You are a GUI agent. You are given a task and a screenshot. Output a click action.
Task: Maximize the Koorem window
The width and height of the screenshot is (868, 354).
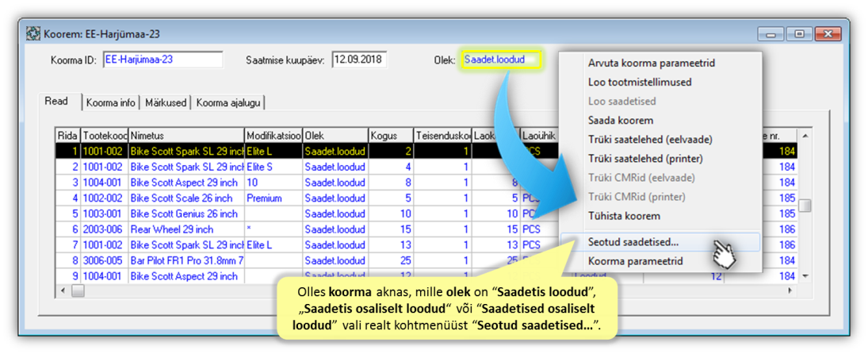(x=799, y=34)
